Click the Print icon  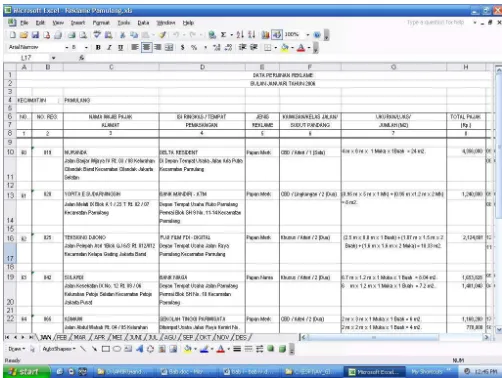tap(71, 35)
